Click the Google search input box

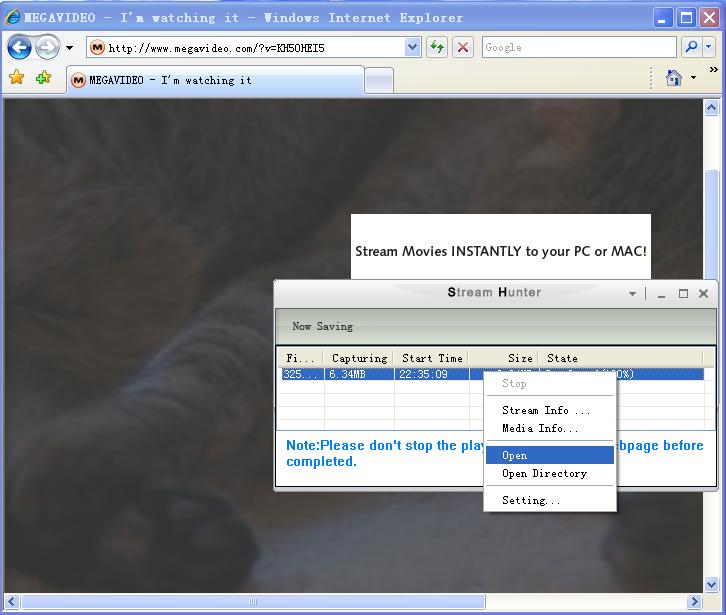coord(578,47)
